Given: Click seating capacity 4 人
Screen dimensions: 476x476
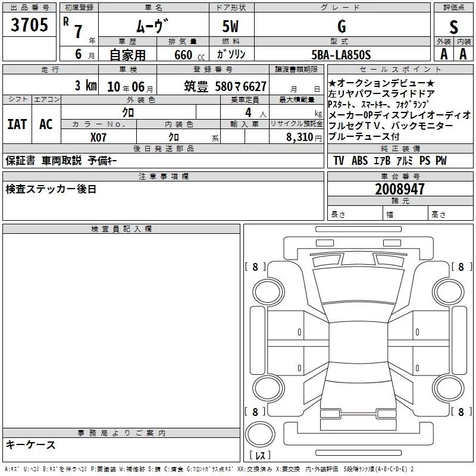Looking at the screenshot, I should tap(256, 112).
